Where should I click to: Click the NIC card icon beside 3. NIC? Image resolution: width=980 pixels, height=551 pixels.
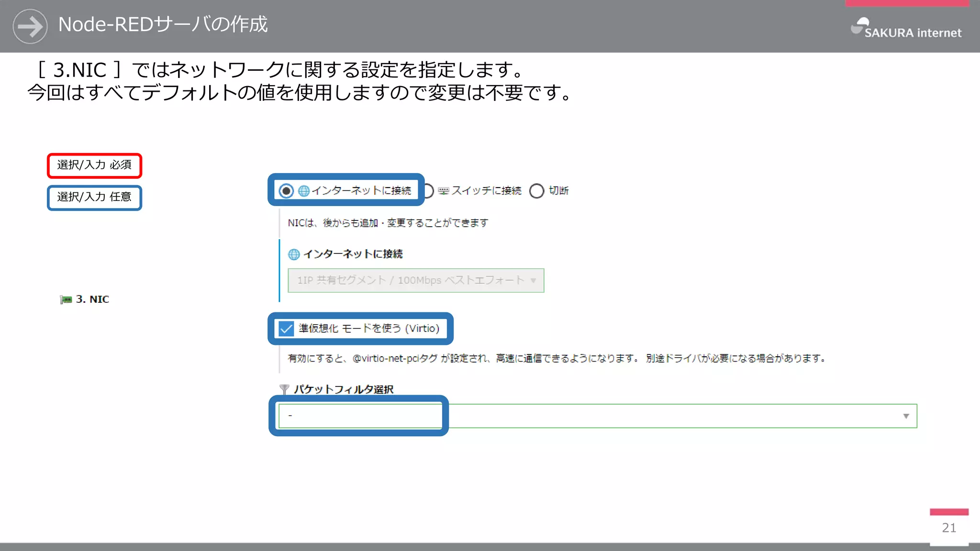pyautogui.click(x=66, y=300)
